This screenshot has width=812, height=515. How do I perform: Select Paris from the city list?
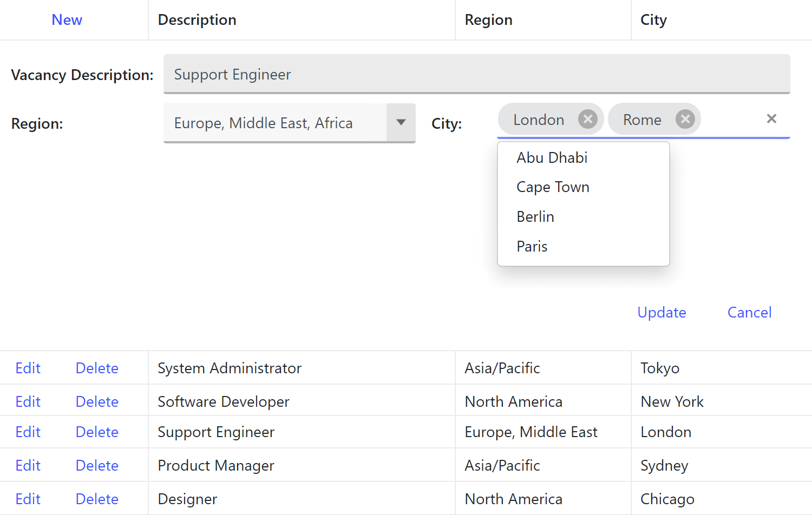(x=532, y=247)
